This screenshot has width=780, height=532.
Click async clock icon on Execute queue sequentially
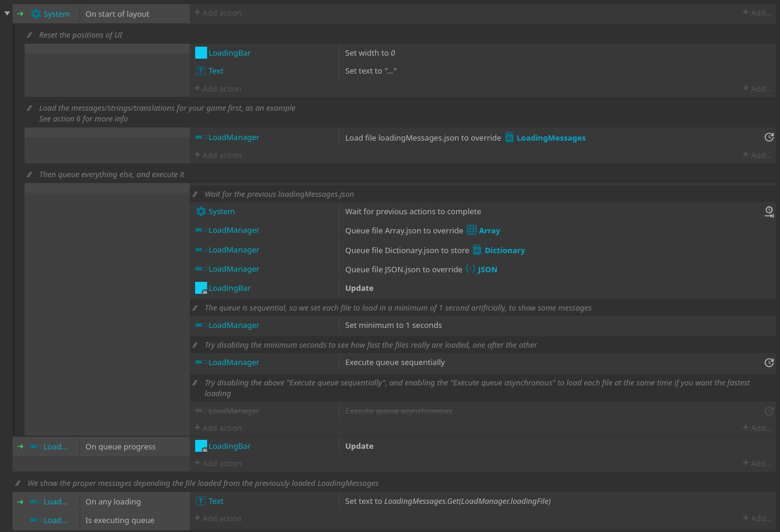[769, 363]
